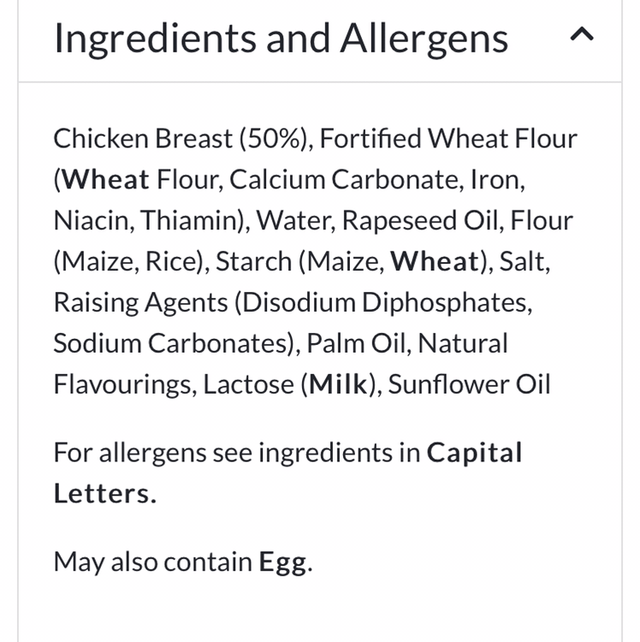Click the bold word Egg
The width and height of the screenshot is (640, 642).
283,562
